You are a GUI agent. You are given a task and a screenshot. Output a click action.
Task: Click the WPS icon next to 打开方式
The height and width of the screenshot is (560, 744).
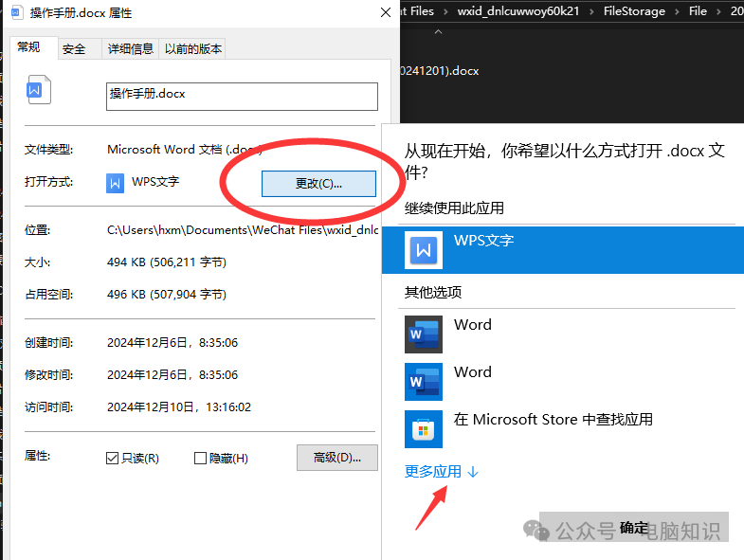click(115, 183)
